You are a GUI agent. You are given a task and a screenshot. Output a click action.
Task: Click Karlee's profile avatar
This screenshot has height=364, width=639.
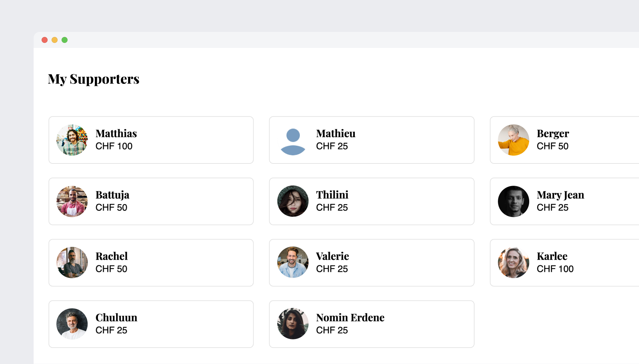click(513, 263)
